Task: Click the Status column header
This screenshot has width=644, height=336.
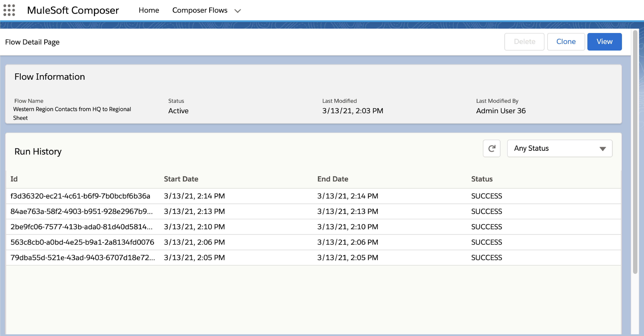Action: 482,179
